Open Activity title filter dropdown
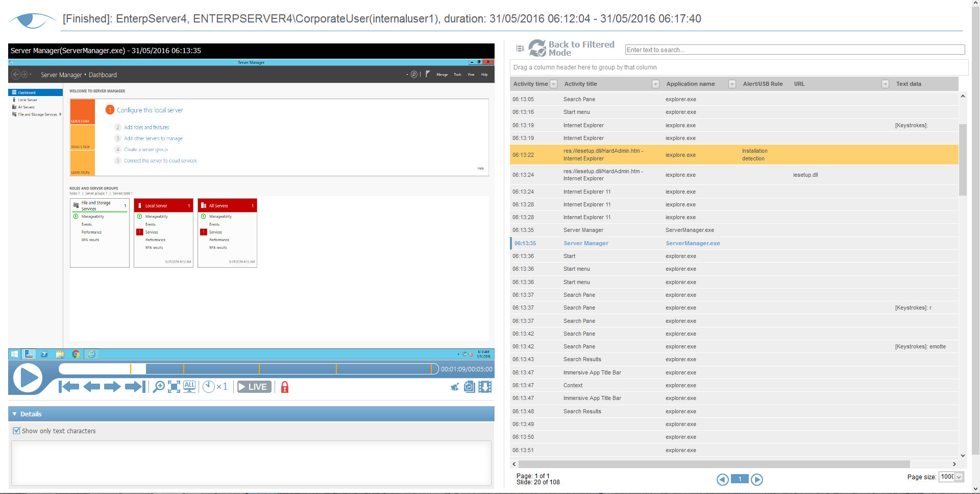This screenshot has width=980, height=494. click(655, 84)
